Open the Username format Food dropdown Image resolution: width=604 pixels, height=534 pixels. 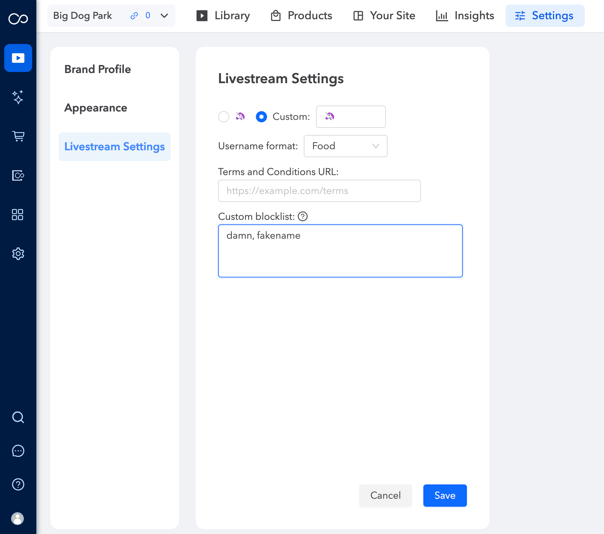click(346, 146)
